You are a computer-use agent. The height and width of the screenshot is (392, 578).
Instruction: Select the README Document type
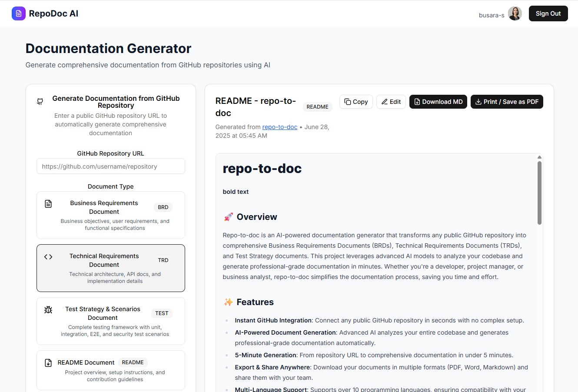[111, 370]
